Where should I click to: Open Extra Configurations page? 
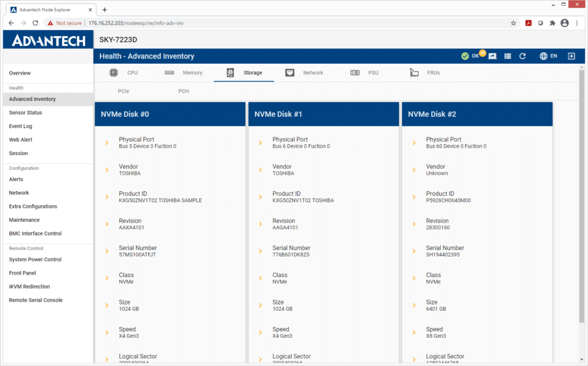pyautogui.click(x=33, y=206)
